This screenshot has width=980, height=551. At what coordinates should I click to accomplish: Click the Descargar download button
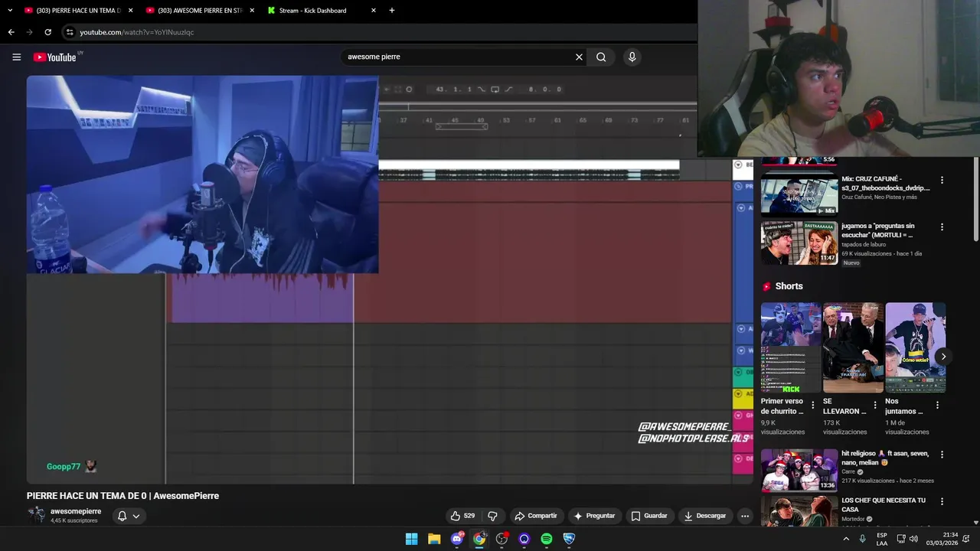point(704,516)
